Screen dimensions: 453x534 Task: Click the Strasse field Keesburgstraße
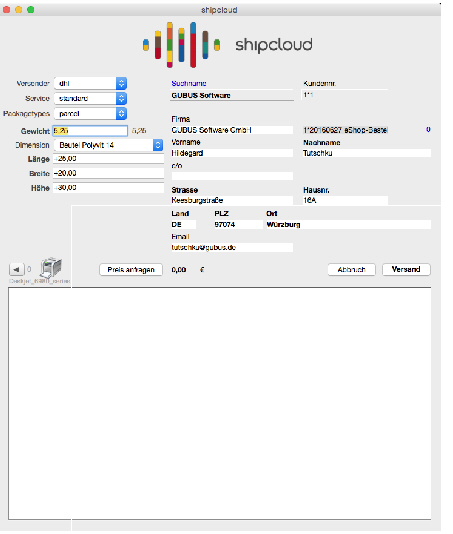point(232,200)
